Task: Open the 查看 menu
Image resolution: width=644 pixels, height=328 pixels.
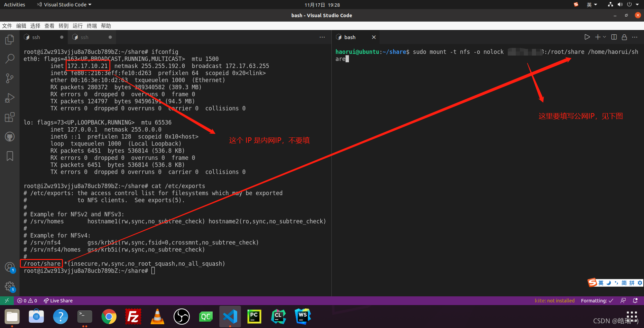Action: pyautogui.click(x=49, y=26)
